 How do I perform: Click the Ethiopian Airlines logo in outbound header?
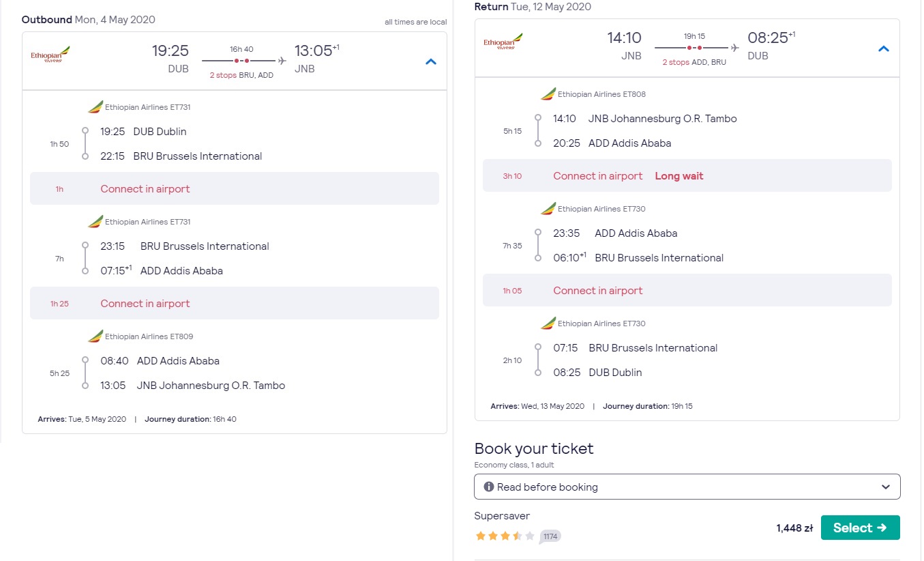(50, 55)
